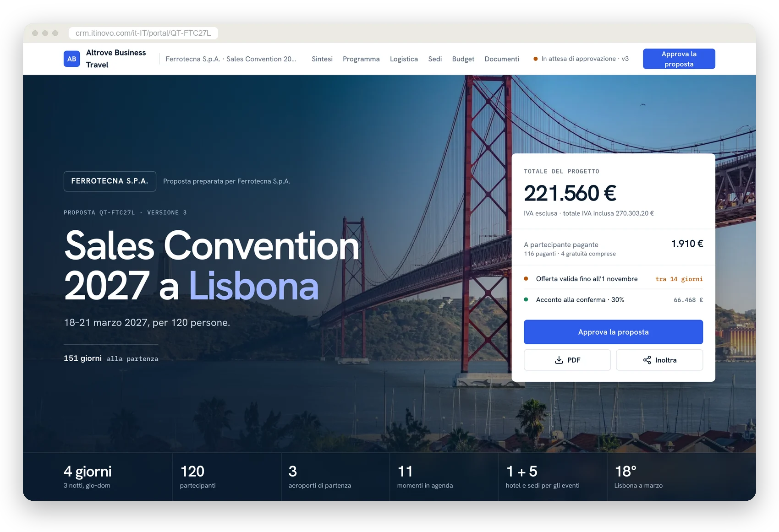
Task: Go to the Logistica section
Action: click(404, 59)
